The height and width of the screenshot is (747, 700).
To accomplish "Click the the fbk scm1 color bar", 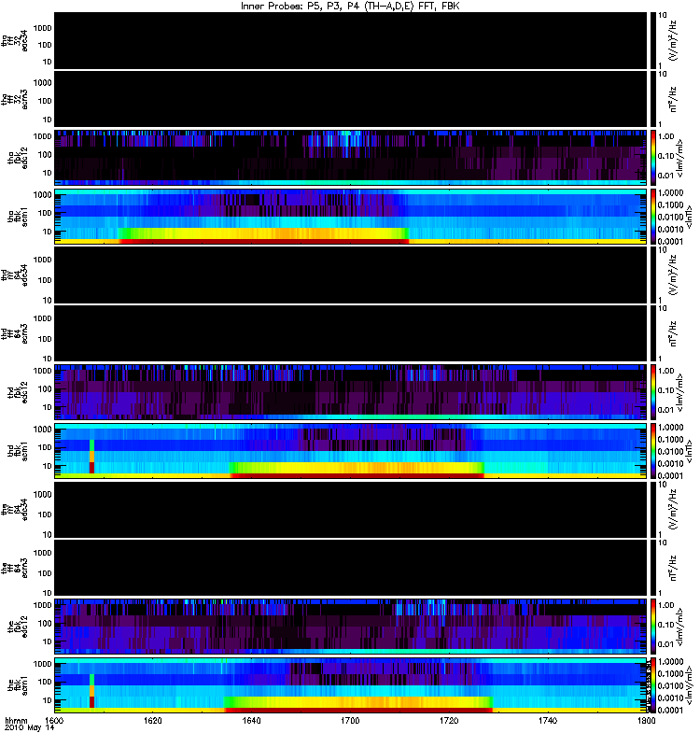I will (652, 685).
